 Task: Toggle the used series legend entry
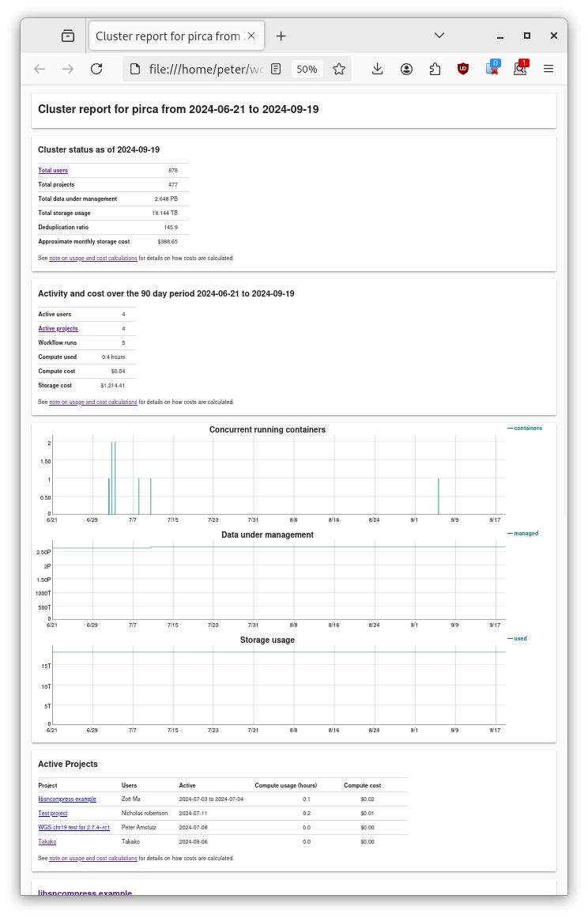[x=519, y=638]
